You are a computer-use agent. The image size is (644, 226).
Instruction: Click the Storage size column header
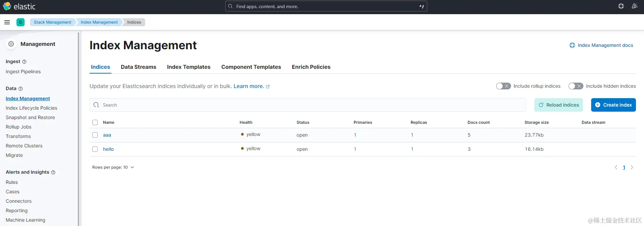pyautogui.click(x=537, y=122)
